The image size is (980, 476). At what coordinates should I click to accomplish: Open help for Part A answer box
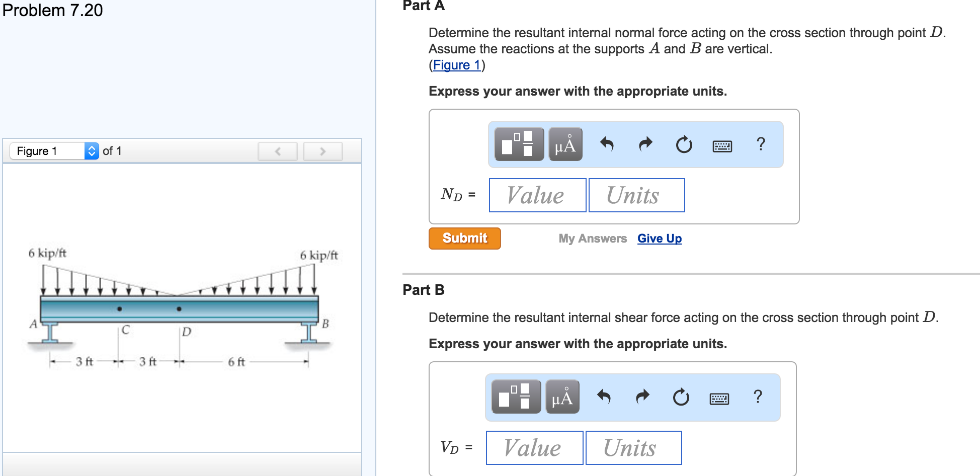[x=761, y=144]
